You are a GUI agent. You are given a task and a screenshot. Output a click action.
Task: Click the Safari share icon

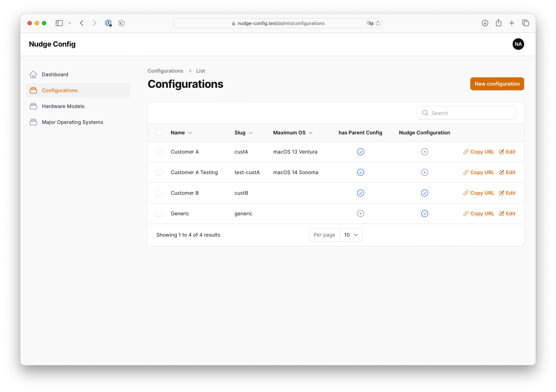click(x=498, y=23)
